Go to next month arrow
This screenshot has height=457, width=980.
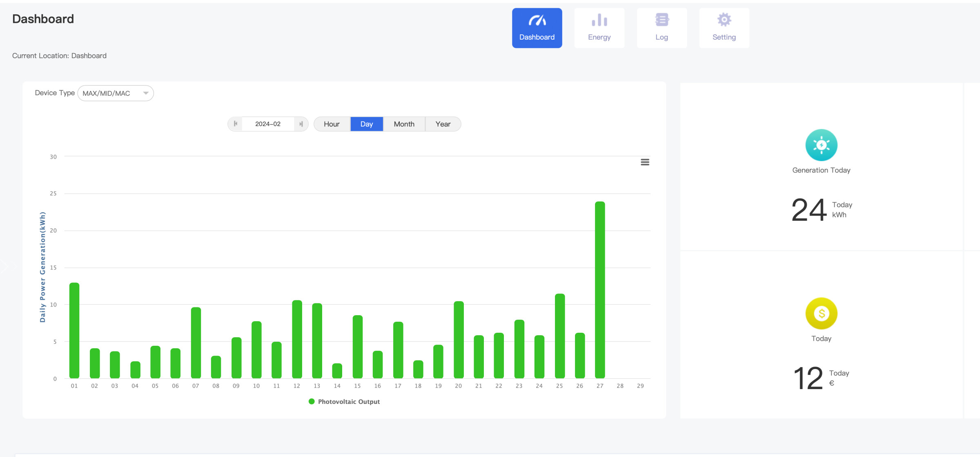point(301,124)
